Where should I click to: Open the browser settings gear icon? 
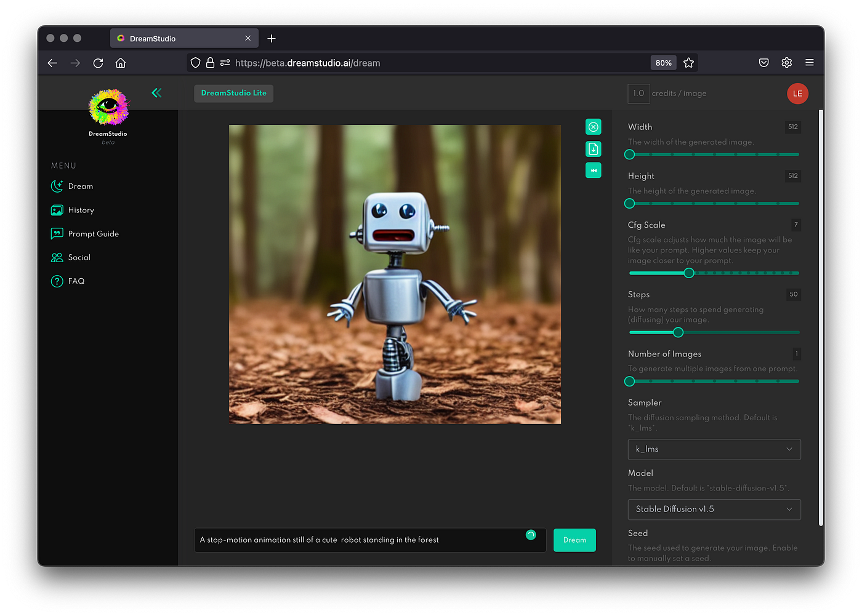(x=786, y=63)
